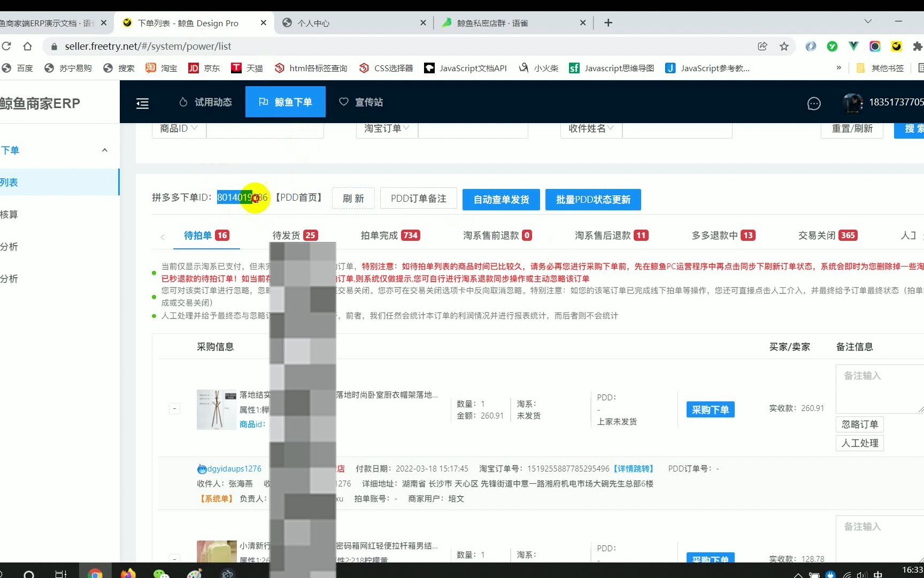The image size is (924, 578).
Task: Click the 【详情跳转】 link
Action: (634, 469)
